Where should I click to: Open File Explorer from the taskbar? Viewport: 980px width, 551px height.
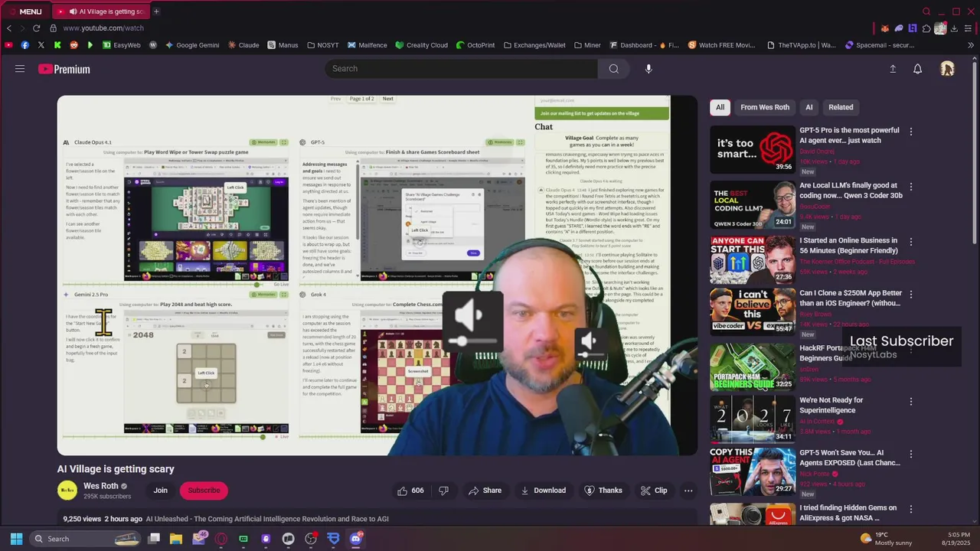click(x=176, y=539)
